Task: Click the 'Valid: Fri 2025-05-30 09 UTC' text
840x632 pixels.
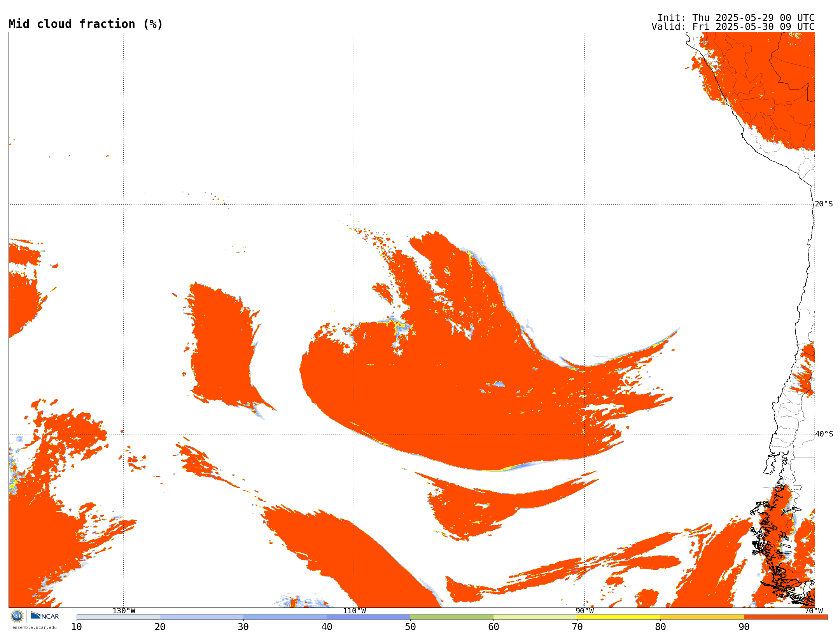Action: 733,27
